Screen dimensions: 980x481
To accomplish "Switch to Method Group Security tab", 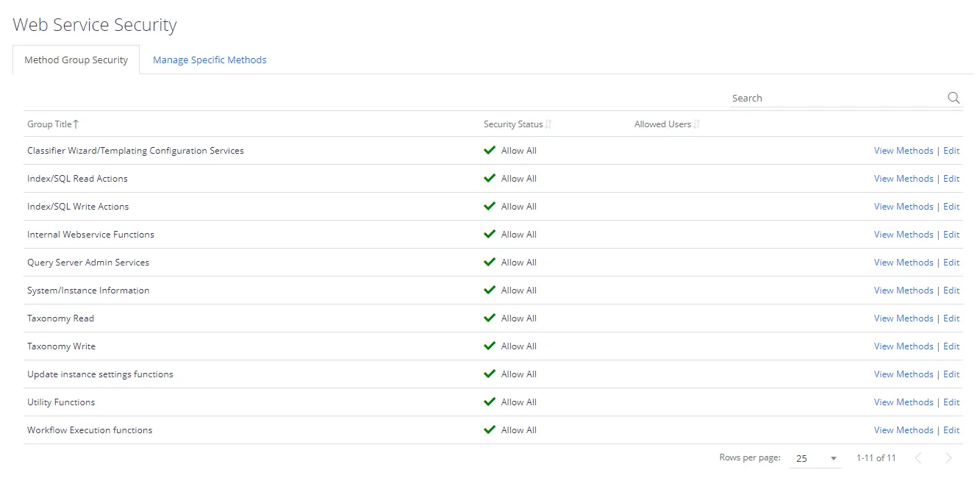I will (x=76, y=60).
